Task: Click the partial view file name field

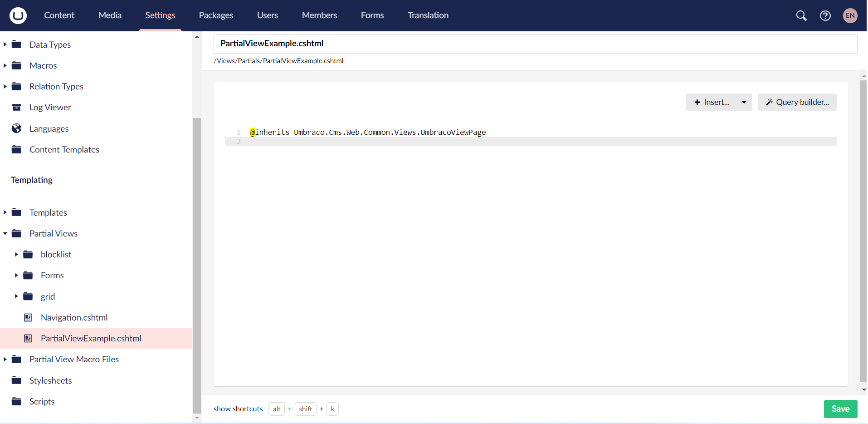Action: coord(535,44)
